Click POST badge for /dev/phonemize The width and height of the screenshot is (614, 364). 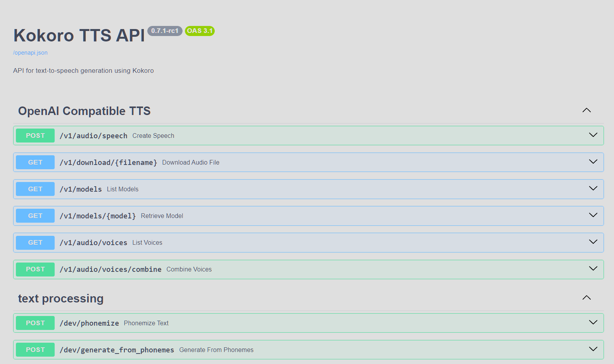pyautogui.click(x=35, y=323)
